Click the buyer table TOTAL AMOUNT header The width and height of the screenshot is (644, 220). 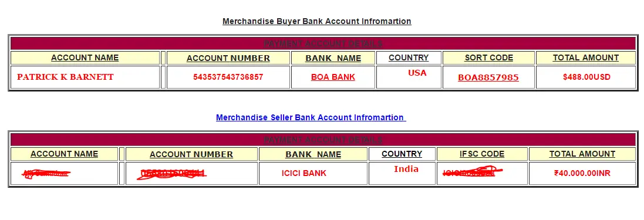click(x=586, y=58)
